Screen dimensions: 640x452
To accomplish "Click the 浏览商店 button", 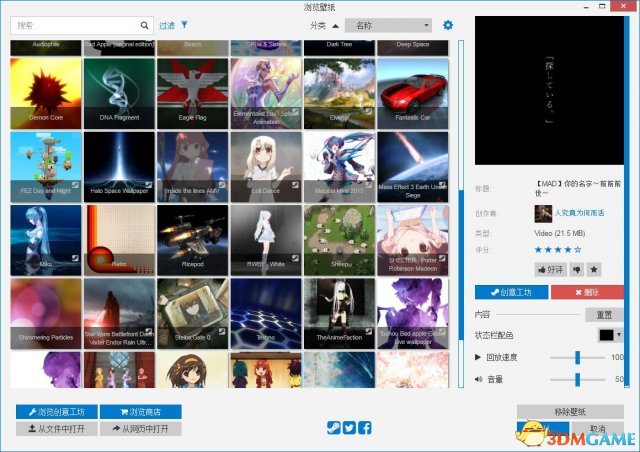I will [141, 412].
